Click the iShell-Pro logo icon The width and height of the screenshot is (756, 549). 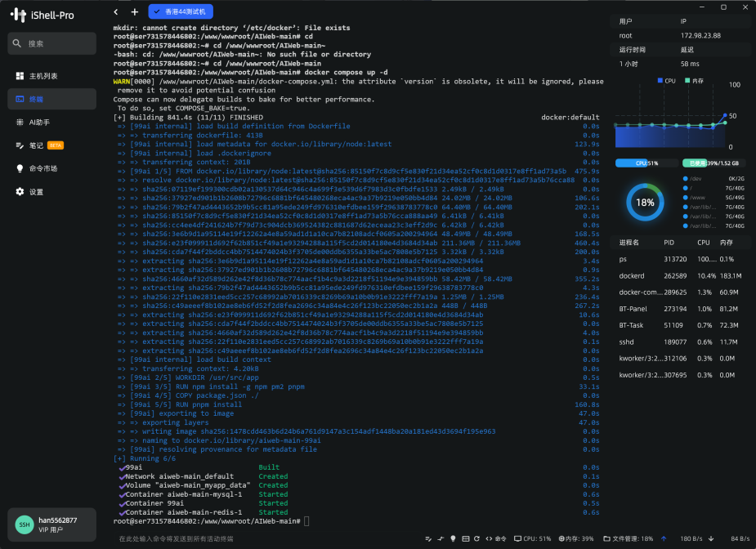pyautogui.click(x=18, y=15)
